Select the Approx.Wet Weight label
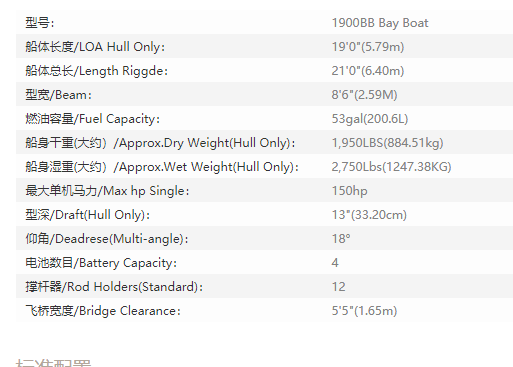The image size is (513, 367). pos(162,167)
